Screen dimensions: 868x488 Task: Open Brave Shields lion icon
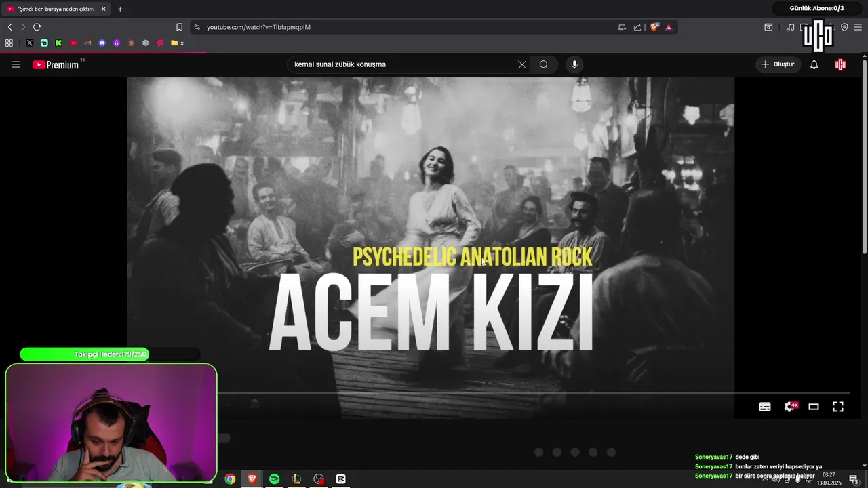[654, 27]
